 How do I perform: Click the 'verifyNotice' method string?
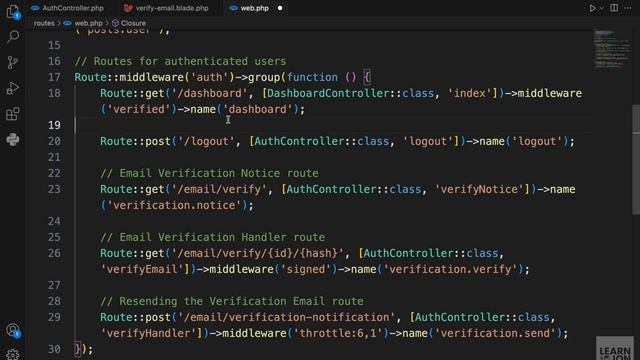pyautogui.click(x=480, y=189)
